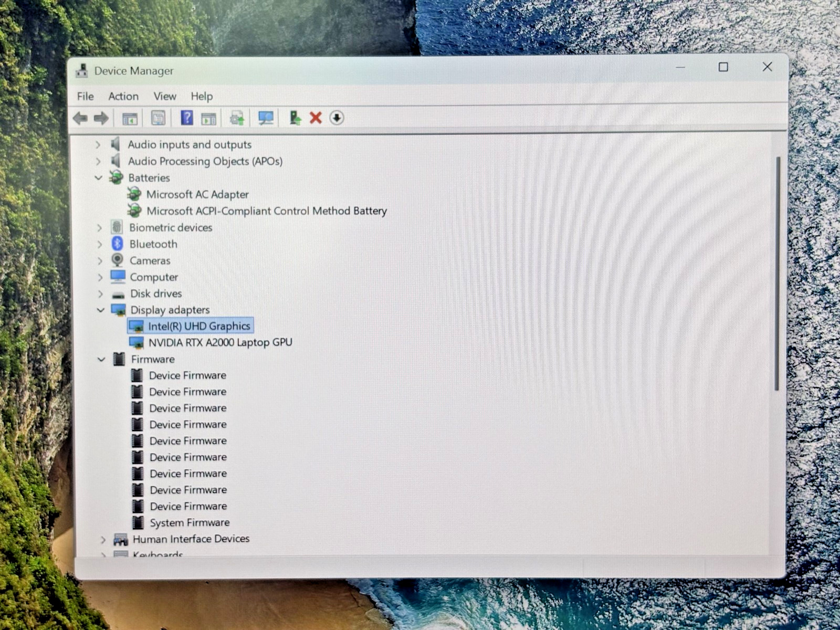Click the Back arrow in the toolbar
Image resolution: width=840 pixels, height=630 pixels.
pos(80,118)
